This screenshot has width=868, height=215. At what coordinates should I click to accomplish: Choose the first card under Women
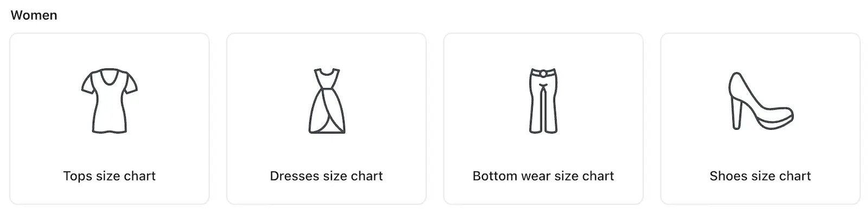[x=109, y=118]
